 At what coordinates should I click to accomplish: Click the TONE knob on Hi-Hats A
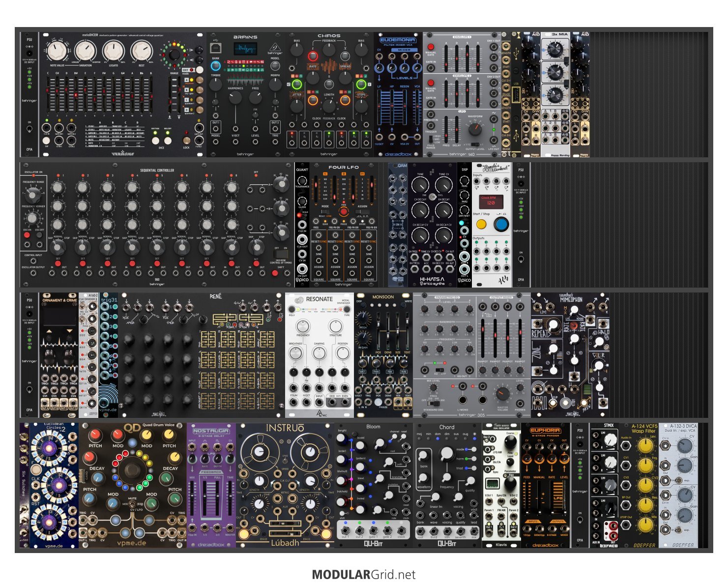pyautogui.click(x=420, y=185)
